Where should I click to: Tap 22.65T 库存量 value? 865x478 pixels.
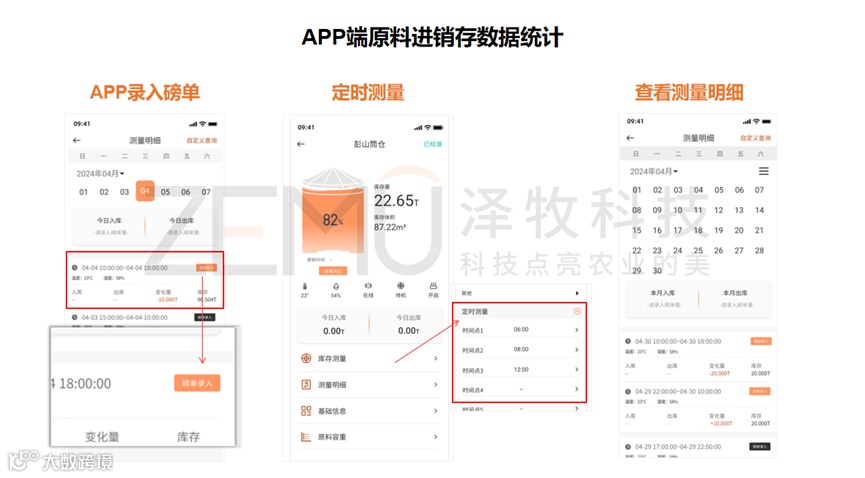(396, 200)
